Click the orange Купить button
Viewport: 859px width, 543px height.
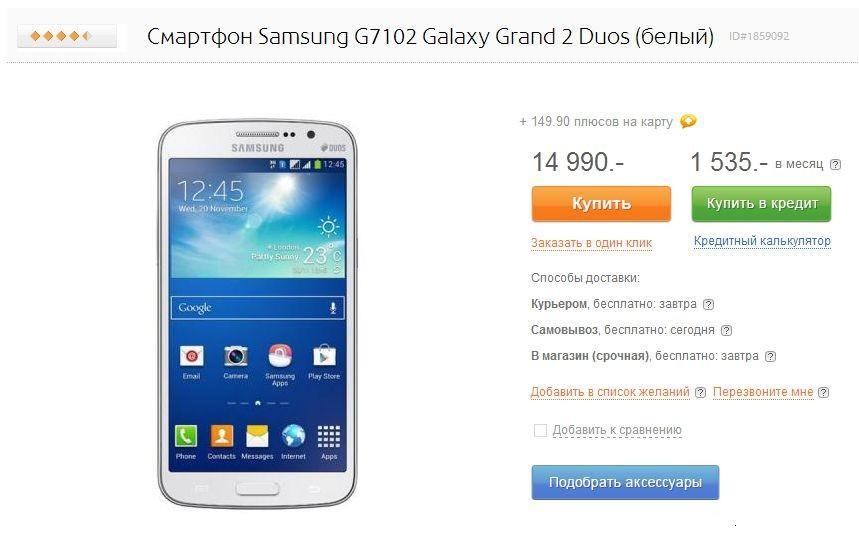click(x=601, y=204)
